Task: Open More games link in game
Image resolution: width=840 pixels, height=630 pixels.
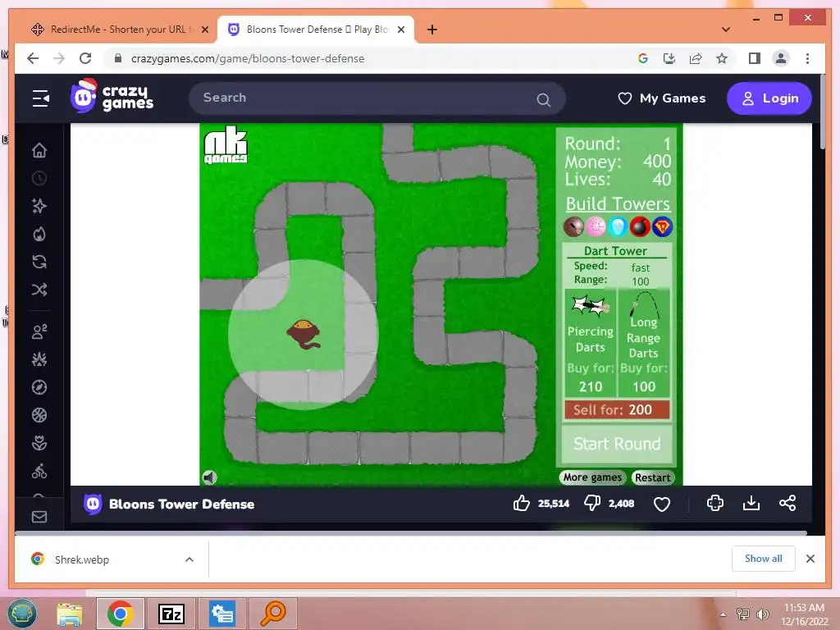Action: [592, 477]
